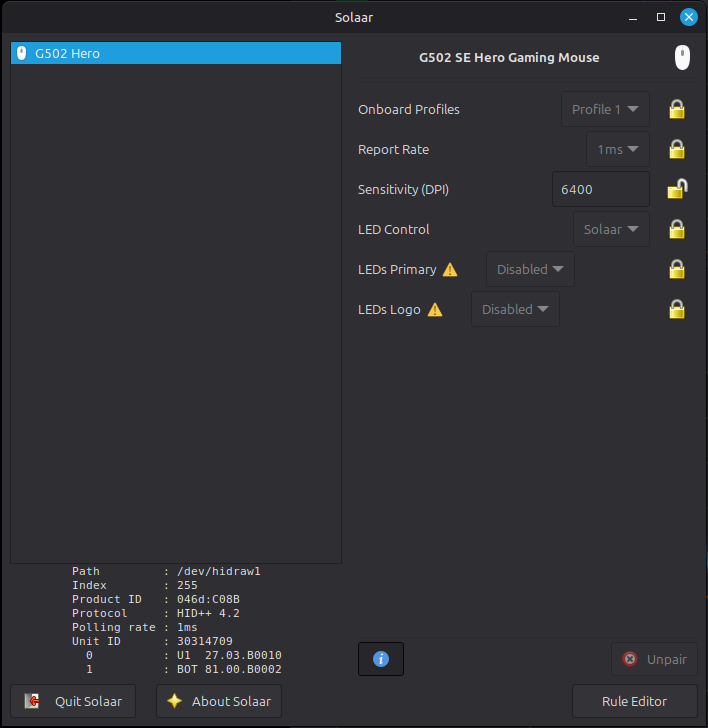Toggle the LED Control lock icon

tap(677, 229)
